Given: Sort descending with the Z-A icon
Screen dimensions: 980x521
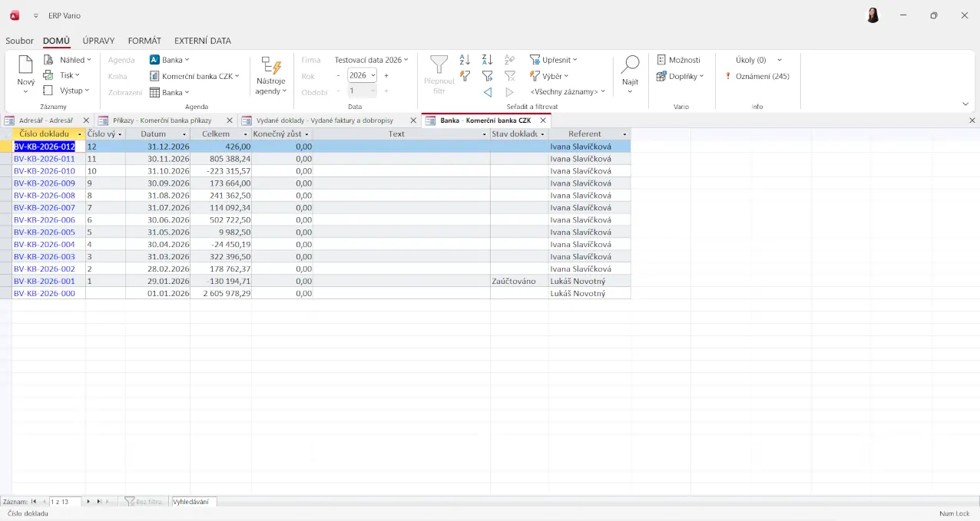Looking at the screenshot, I should (487, 60).
